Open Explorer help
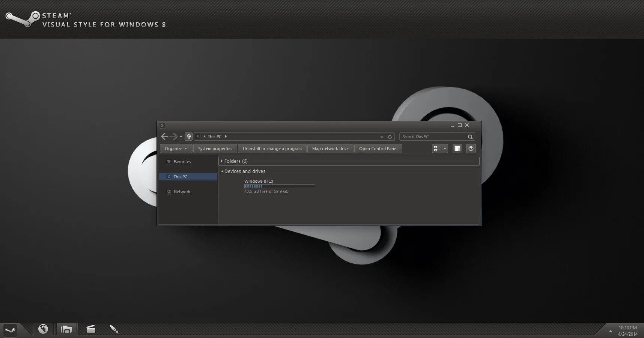644x338 pixels. (x=471, y=149)
